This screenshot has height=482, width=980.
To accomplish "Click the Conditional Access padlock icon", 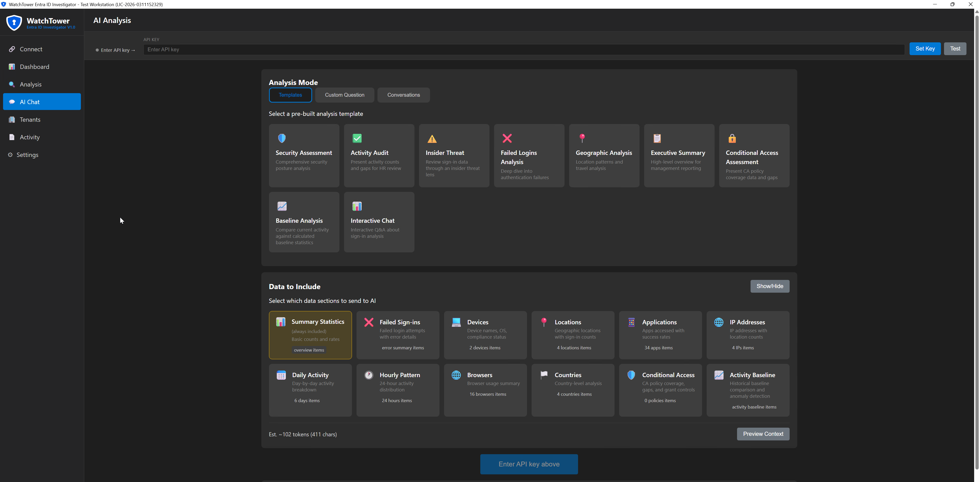I will [732, 138].
